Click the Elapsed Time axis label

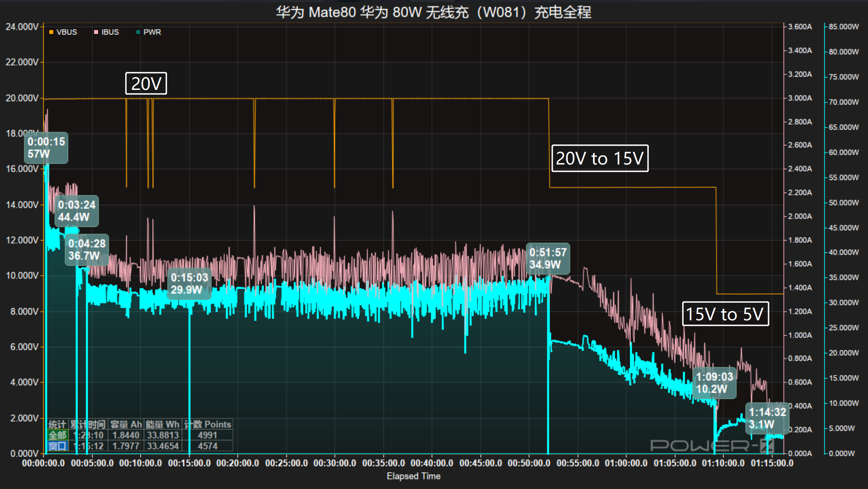point(413,476)
